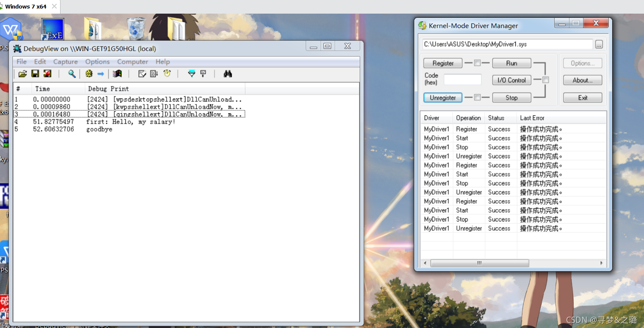Tick the checkbox between Unregister and Stop

pos(477,98)
